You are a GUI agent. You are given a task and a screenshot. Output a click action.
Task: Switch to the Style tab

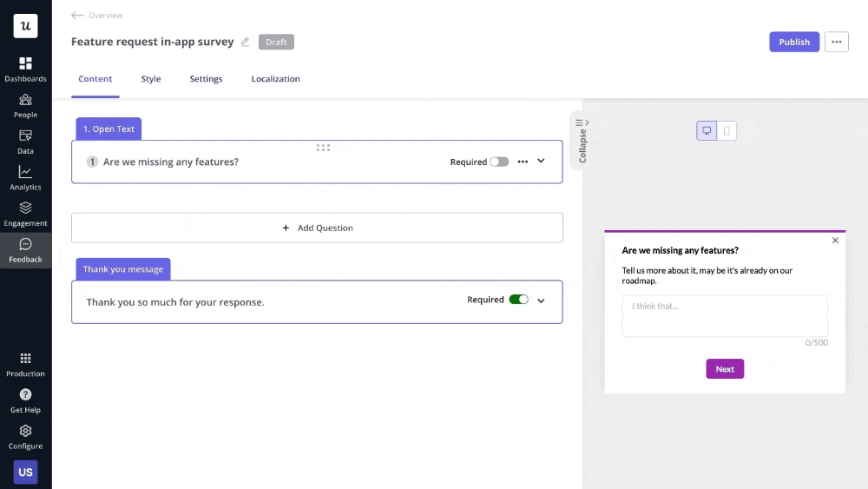tap(151, 79)
